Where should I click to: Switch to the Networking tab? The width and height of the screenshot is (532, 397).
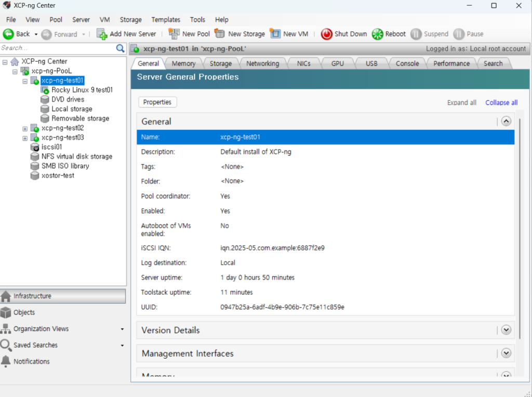click(x=262, y=63)
